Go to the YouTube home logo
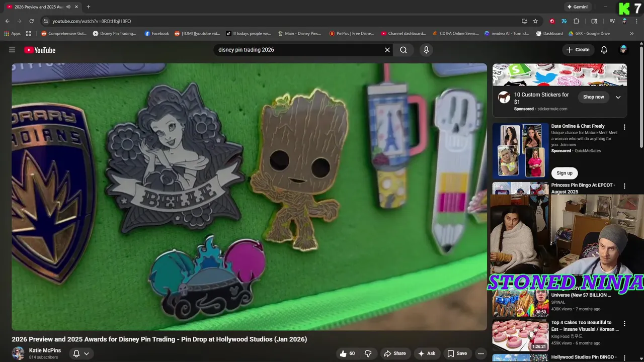 40,50
